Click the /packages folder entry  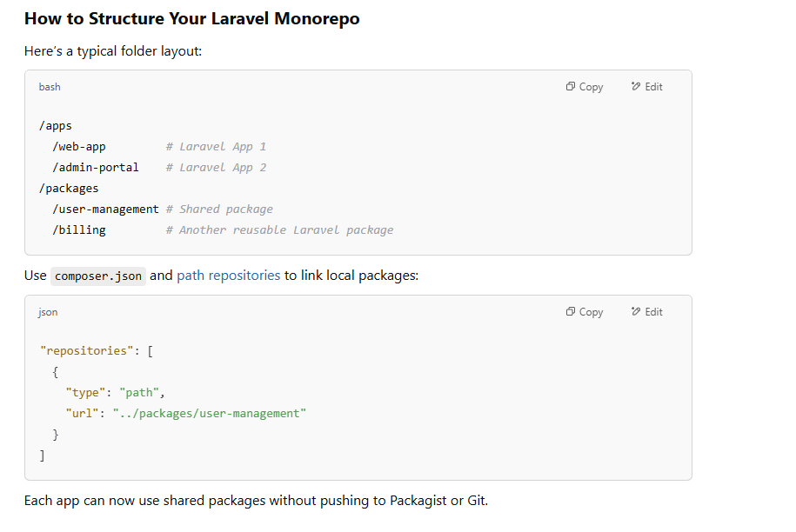(69, 188)
